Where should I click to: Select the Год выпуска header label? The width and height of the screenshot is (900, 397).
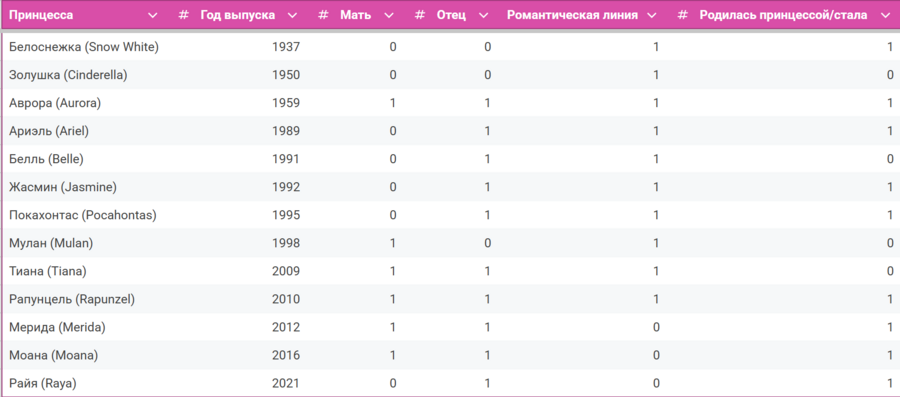click(238, 15)
